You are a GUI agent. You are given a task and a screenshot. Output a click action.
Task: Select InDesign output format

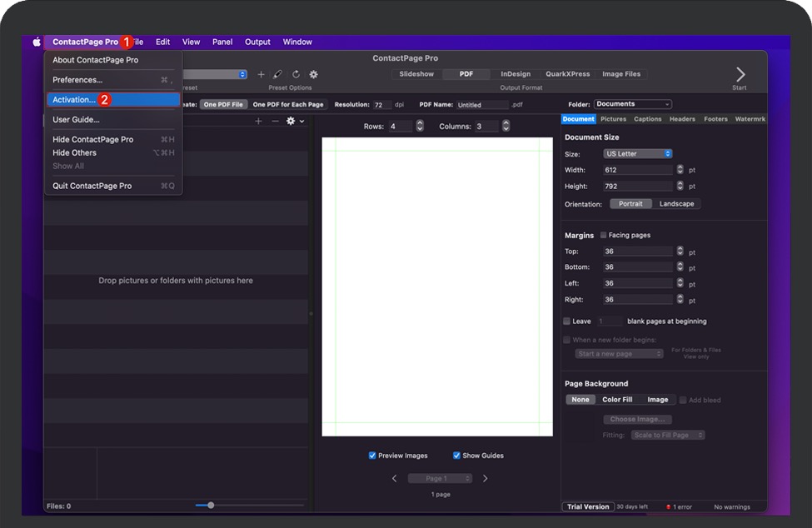(x=516, y=74)
